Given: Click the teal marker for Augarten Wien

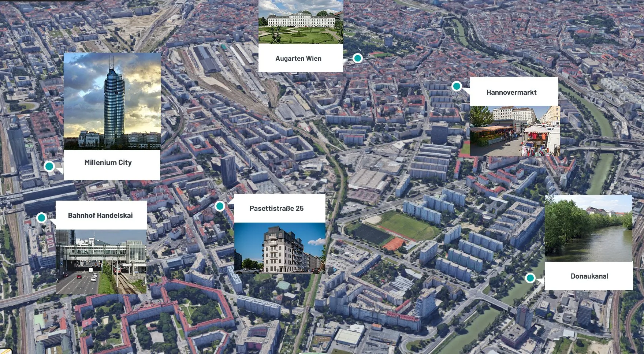Looking at the screenshot, I should 357,58.
